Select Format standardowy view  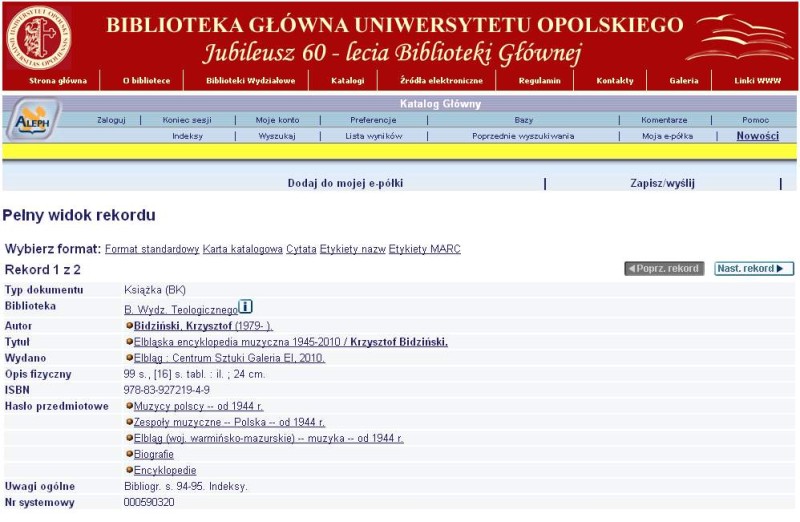152,249
